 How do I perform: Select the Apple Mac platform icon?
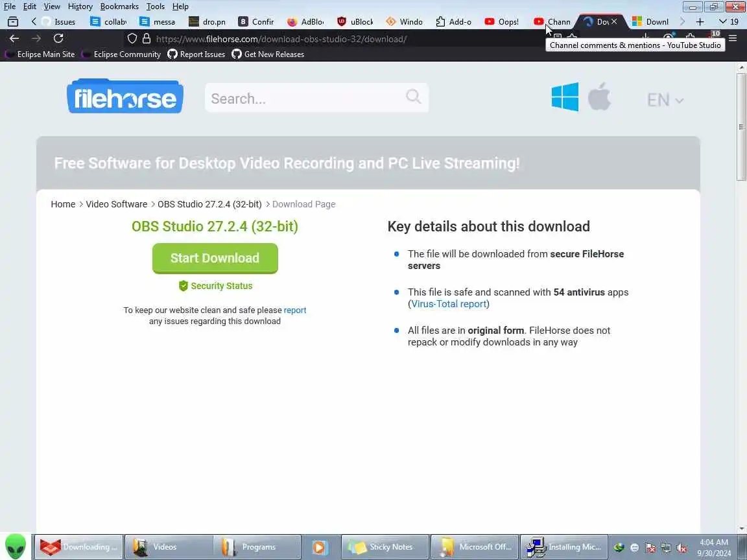[x=599, y=97]
